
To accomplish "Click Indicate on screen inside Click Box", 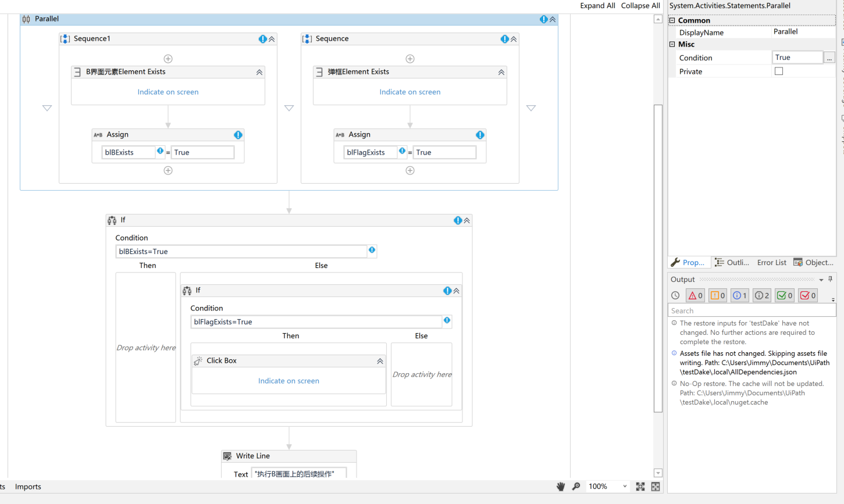I will (x=289, y=381).
